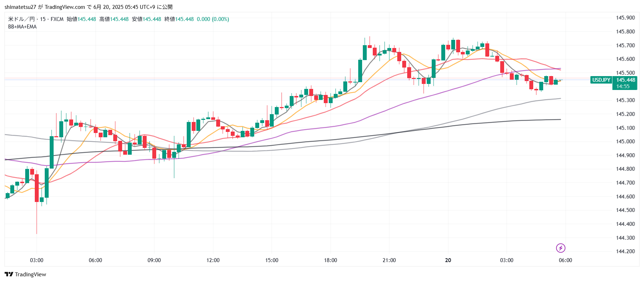Open the TradingView.com link in header
Viewport: 644px width, 282px height.
pyautogui.click(x=65, y=7)
